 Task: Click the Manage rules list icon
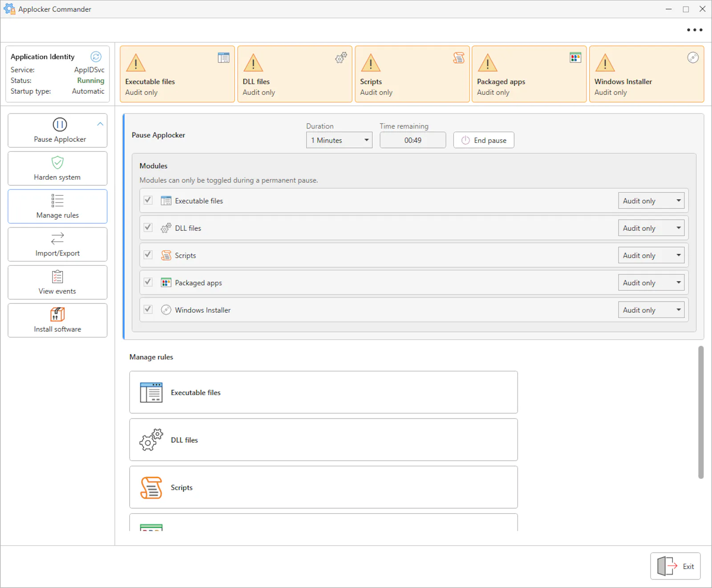coord(57,201)
